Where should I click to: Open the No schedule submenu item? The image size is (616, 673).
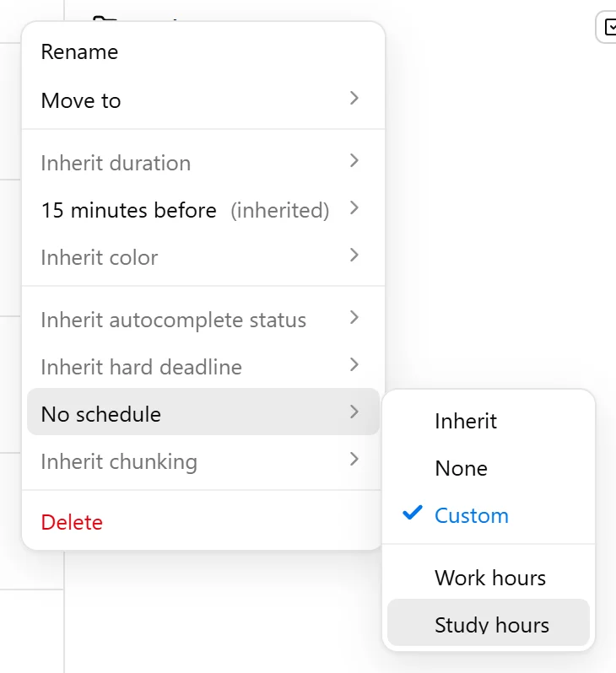[203, 412]
